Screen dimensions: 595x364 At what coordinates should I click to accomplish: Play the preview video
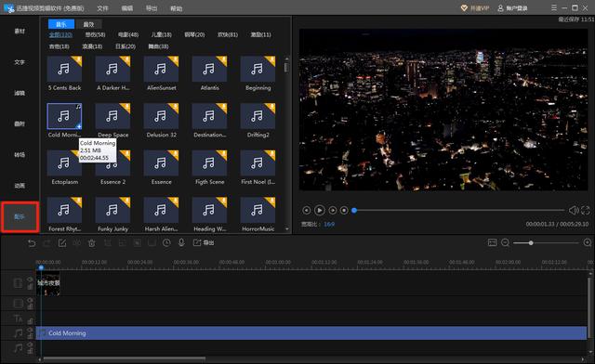pos(320,210)
